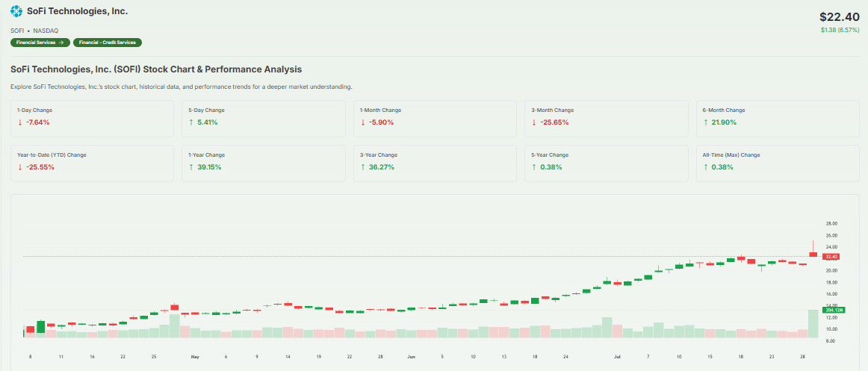Image resolution: width=868 pixels, height=371 pixels.
Task: Click the Jun label on date axis
Action: 412,357
